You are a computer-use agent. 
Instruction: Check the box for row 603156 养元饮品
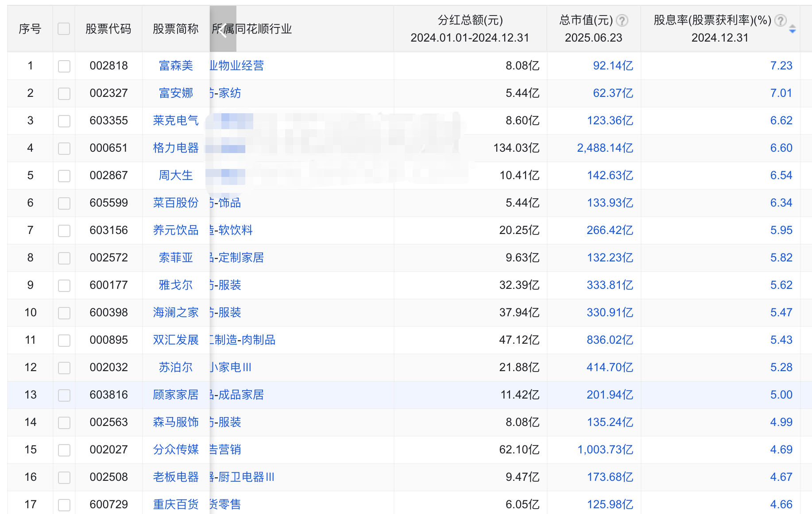64,231
